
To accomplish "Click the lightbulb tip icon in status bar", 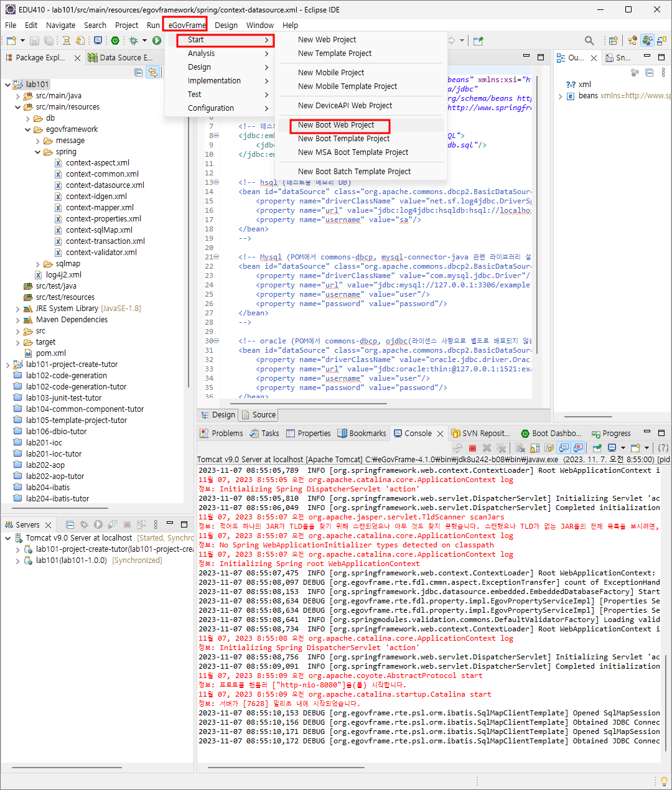I will point(664,781).
